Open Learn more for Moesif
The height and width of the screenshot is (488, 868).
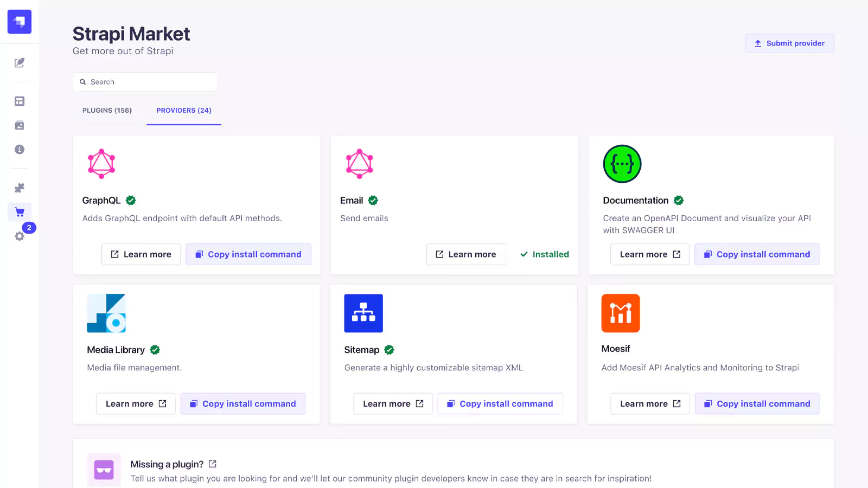coord(650,404)
